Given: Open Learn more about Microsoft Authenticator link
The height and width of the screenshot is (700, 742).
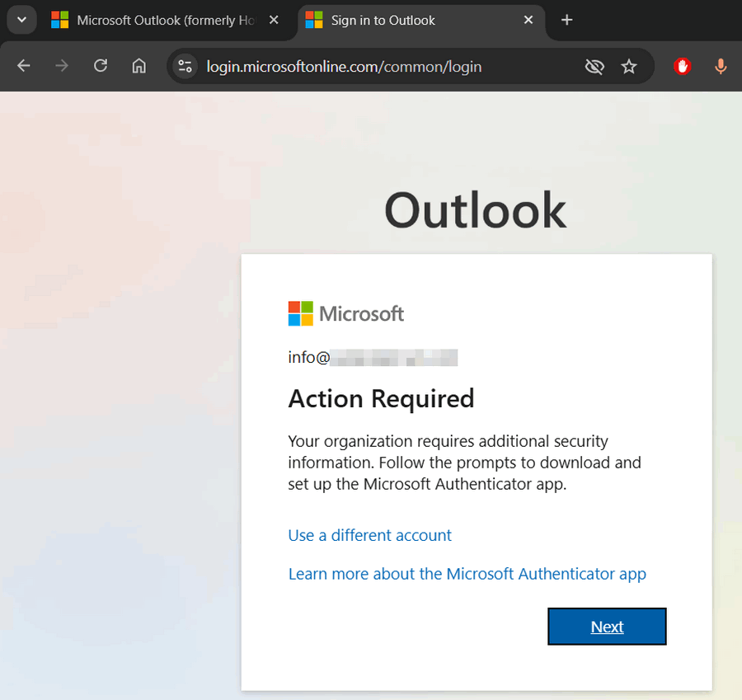Looking at the screenshot, I should tap(467, 574).
